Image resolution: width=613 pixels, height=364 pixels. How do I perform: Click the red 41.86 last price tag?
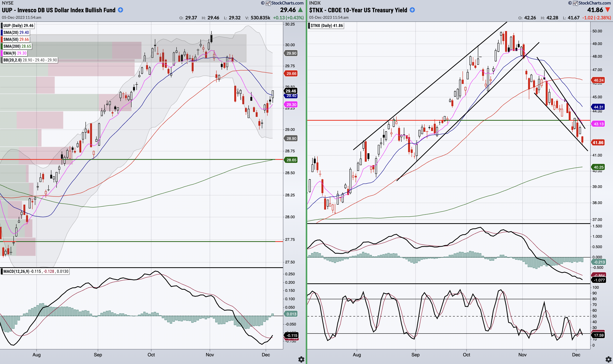click(x=598, y=143)
